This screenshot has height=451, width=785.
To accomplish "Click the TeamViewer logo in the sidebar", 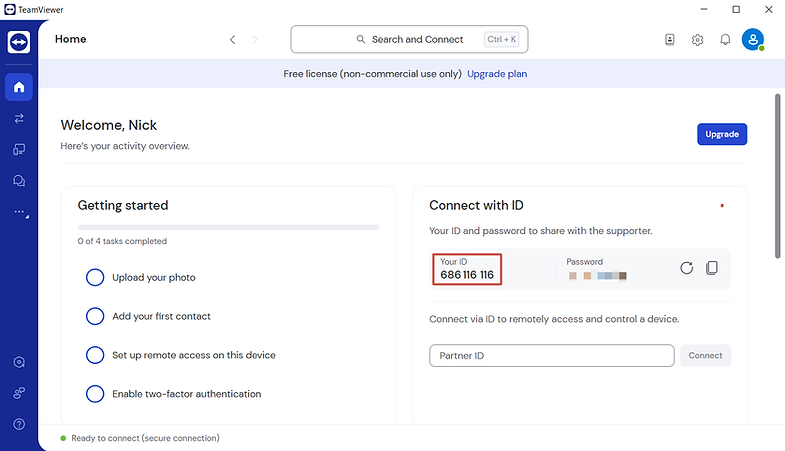I will click(19, 42).
